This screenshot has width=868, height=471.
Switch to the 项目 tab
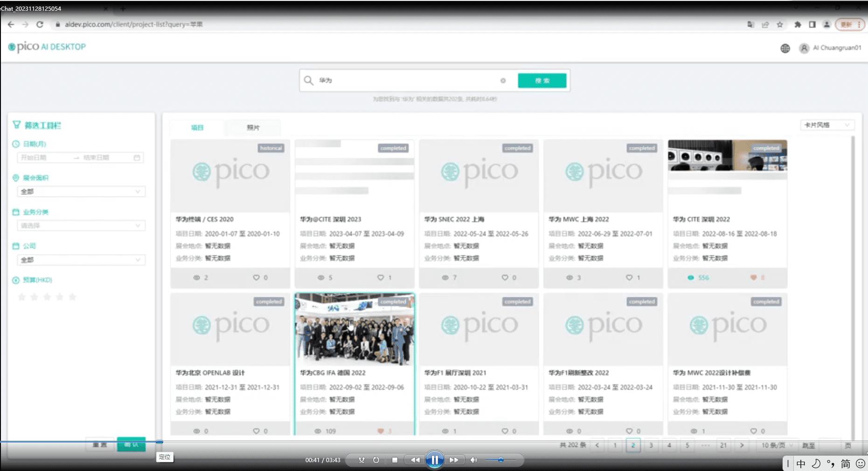point(197,127)
